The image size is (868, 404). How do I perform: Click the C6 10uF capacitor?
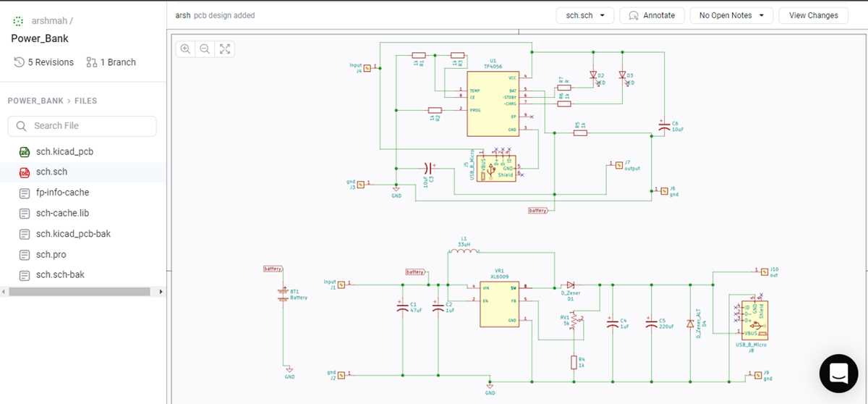click(x=665, y=126)
